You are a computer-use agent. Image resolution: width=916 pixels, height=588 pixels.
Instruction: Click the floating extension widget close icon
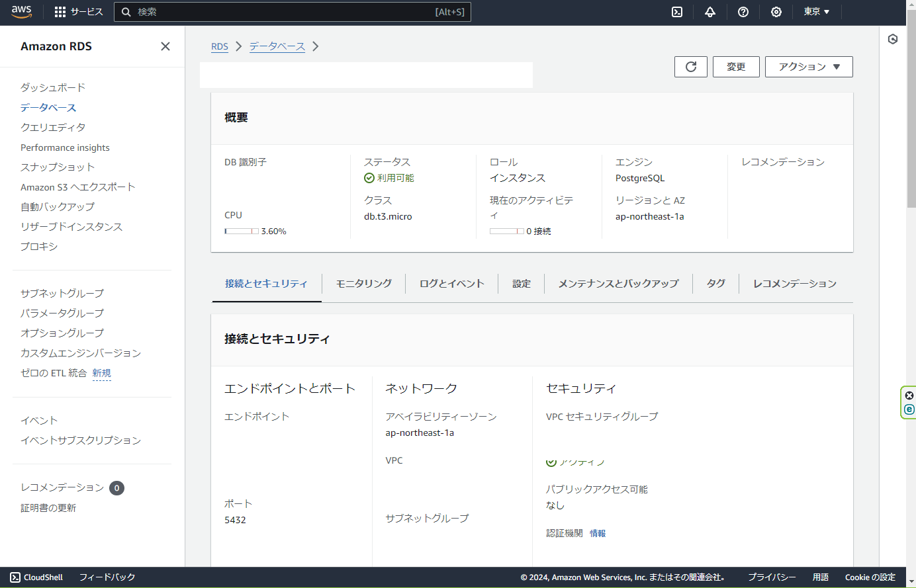tap(909, 396)
